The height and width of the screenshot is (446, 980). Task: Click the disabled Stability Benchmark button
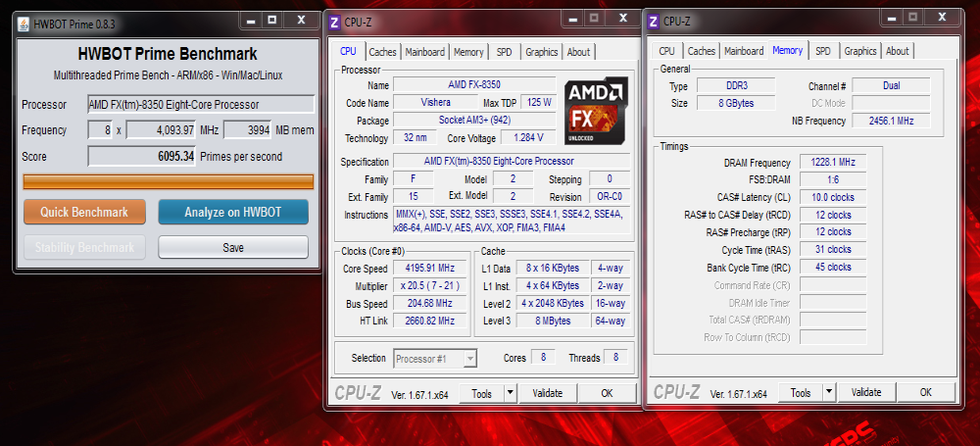tap(84, 247)
